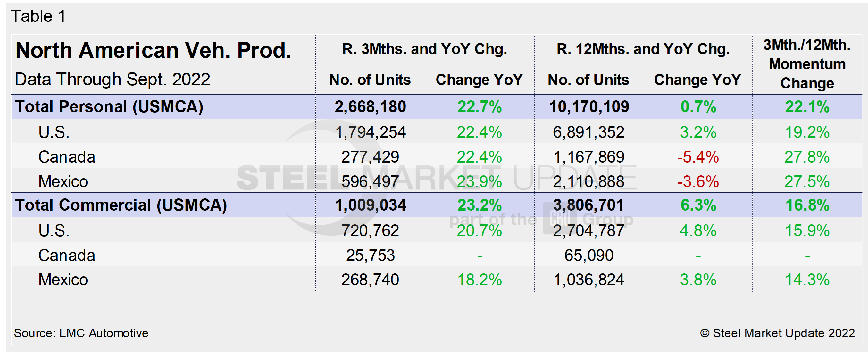Viewport: 868px width, 352px height.
Task: Select the R. 3Mths. and YoY Chg. header
Action: [x=425, y=49]
